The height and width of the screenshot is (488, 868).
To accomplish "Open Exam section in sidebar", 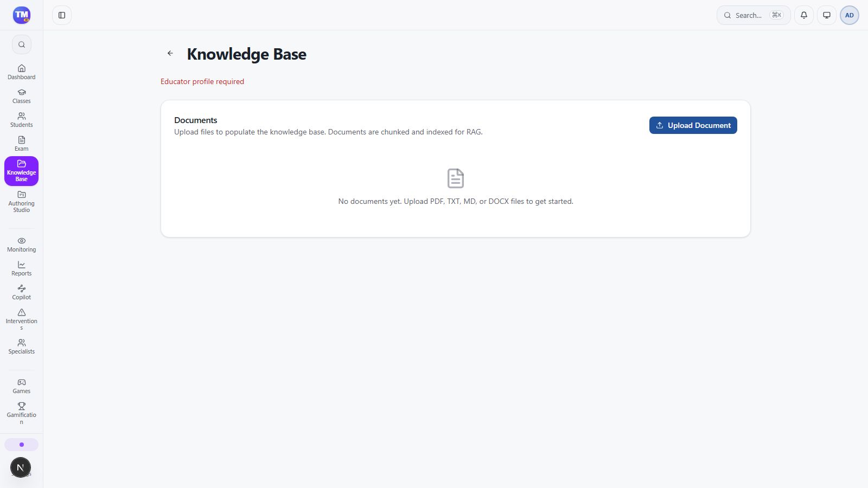I will pyautogui.click(x=22, y=144).
